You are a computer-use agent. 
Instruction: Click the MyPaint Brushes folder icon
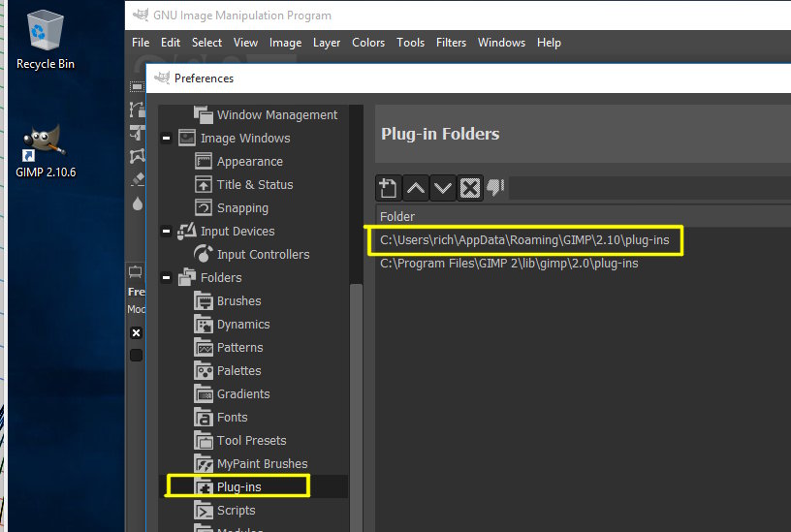tap(204, 463)
